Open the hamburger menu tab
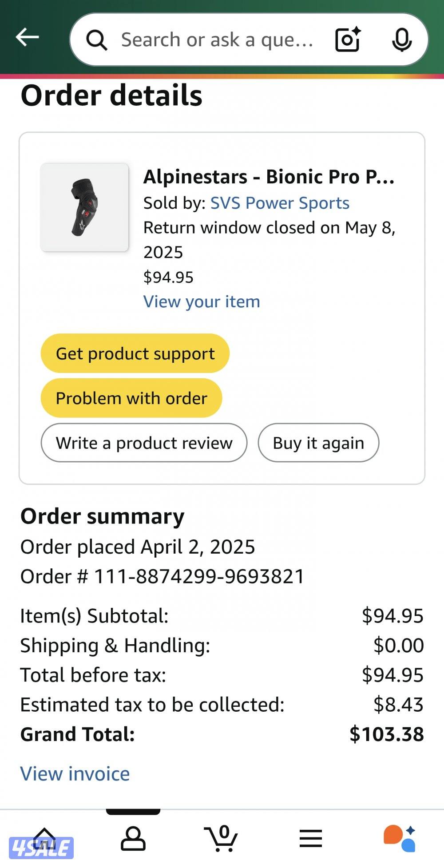444x868 pixels. (310, 838)
